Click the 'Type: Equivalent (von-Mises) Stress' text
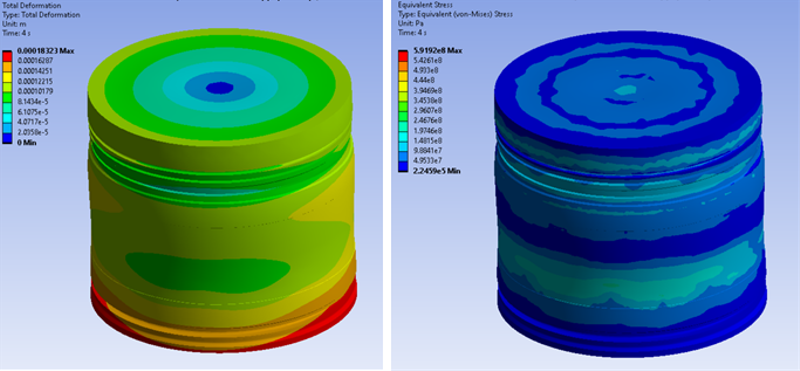The width and height of the screenshot is (800, 371). (x=455, y=14)
